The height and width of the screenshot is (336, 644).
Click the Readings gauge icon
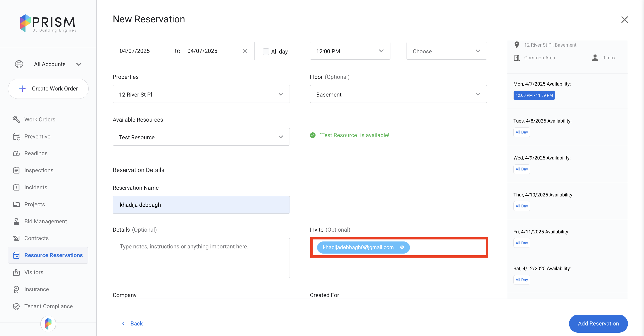click(16, 153)
